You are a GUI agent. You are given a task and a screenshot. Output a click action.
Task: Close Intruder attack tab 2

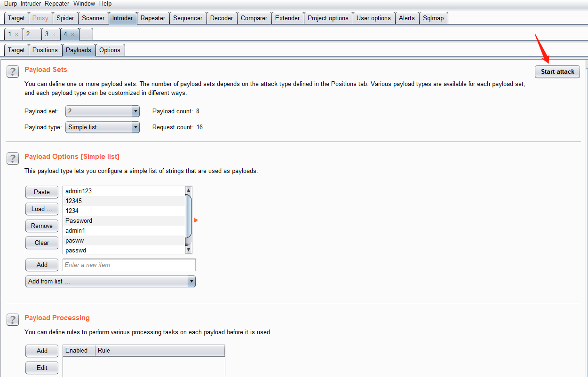coord(35,34)
